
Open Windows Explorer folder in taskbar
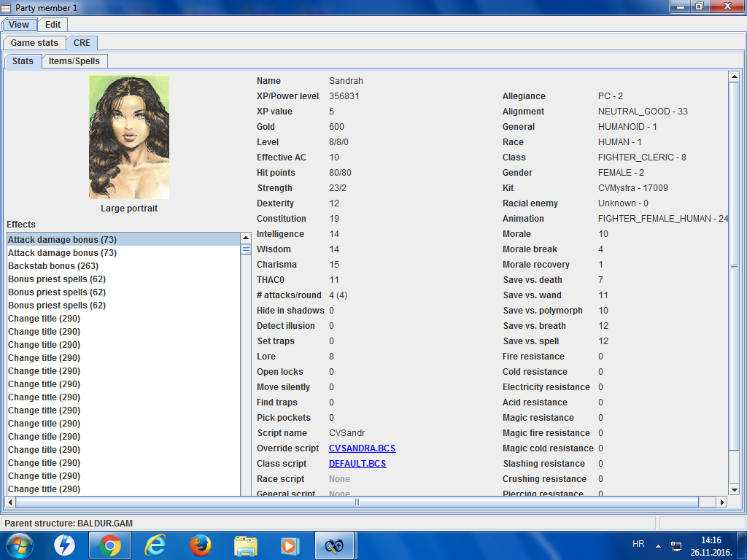tap(245, 545)
